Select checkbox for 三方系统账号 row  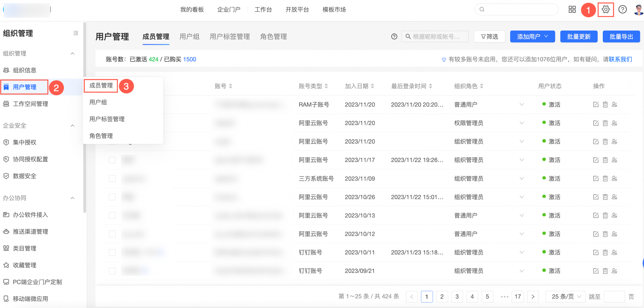click(x=112, y=179)
